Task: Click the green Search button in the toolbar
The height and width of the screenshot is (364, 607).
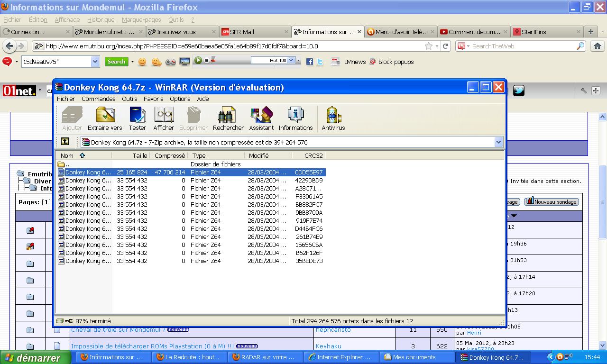Action: click(117, 61)
